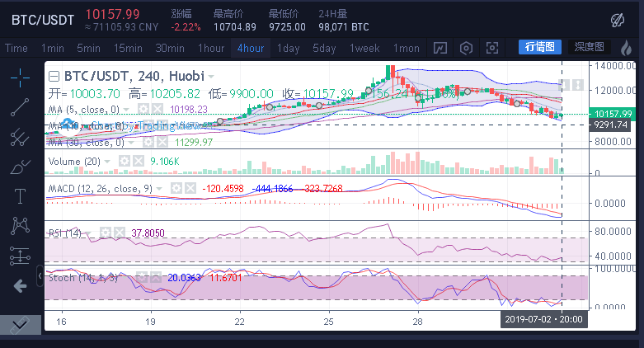Screen dimensions: 644x348
Task: Remove the MA 5 indicator
Action: (x=157, y=109)
